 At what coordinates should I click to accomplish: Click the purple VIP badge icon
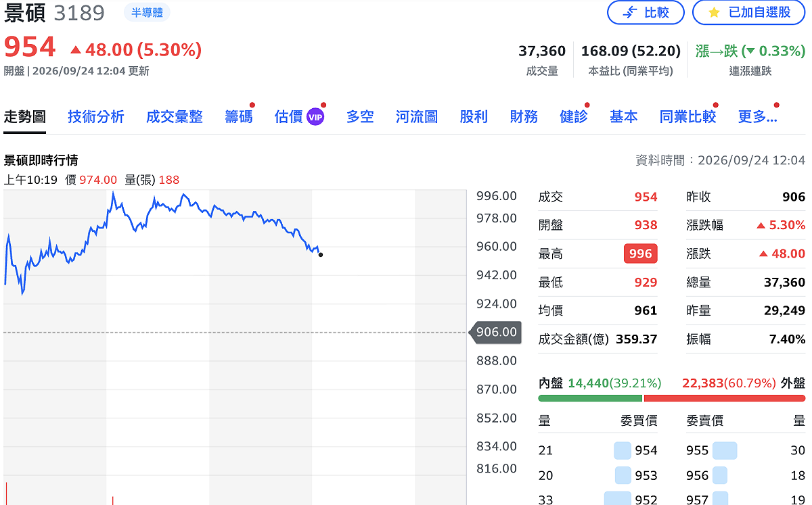point(315,117)
